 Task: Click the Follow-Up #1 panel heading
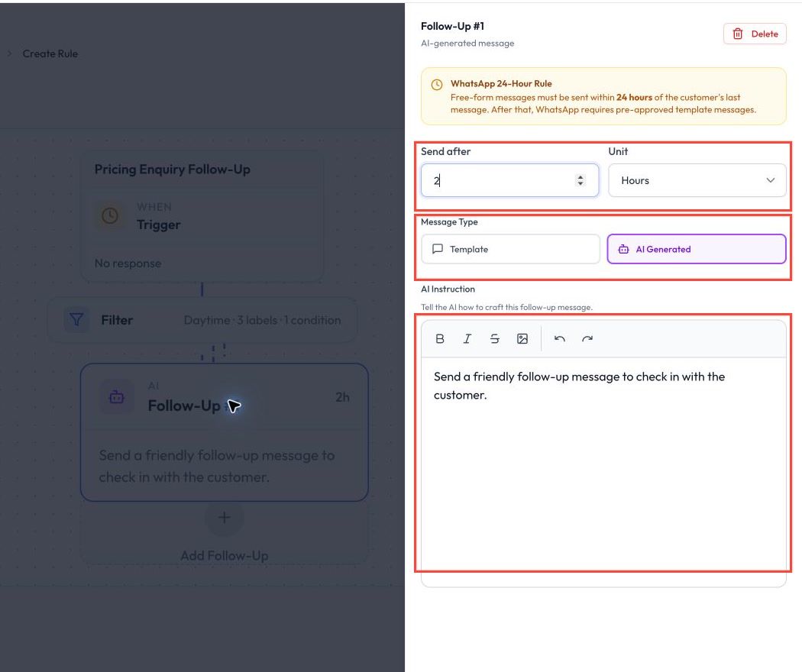click(x=452, y=26)
